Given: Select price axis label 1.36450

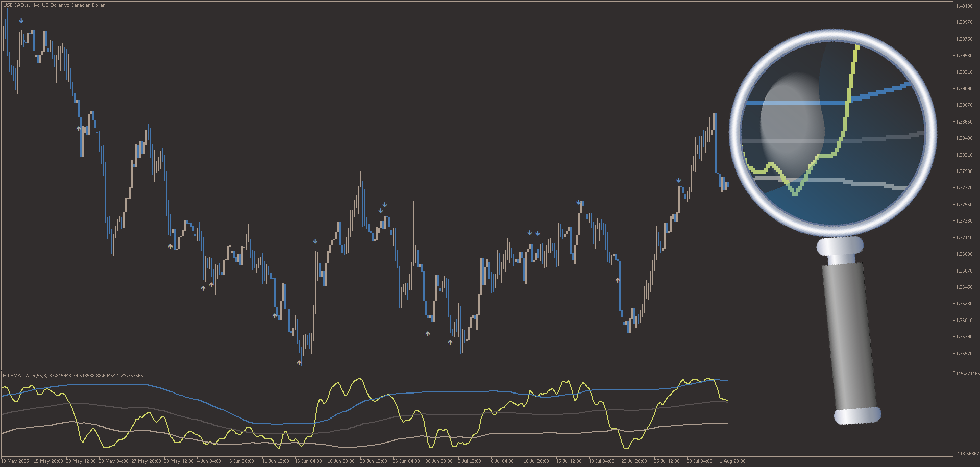Looking at the screenshot, I should pyautogui.click(x=964, y=287).
